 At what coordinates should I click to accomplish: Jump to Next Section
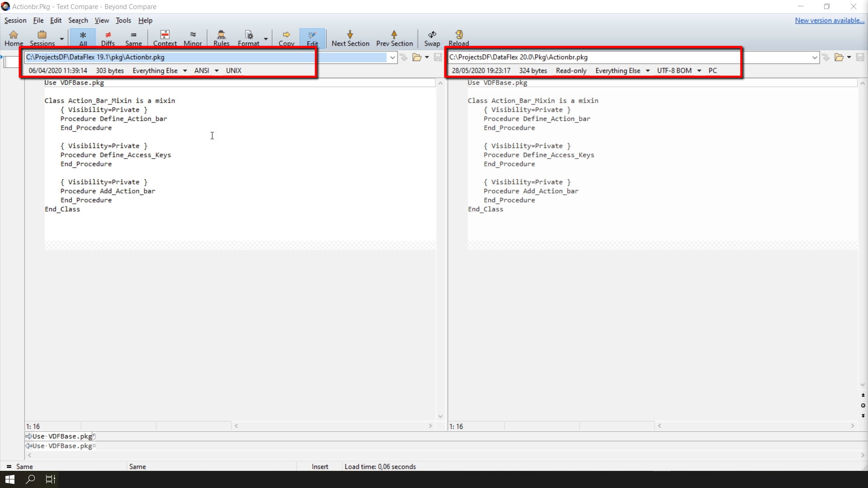coord(350,38)
